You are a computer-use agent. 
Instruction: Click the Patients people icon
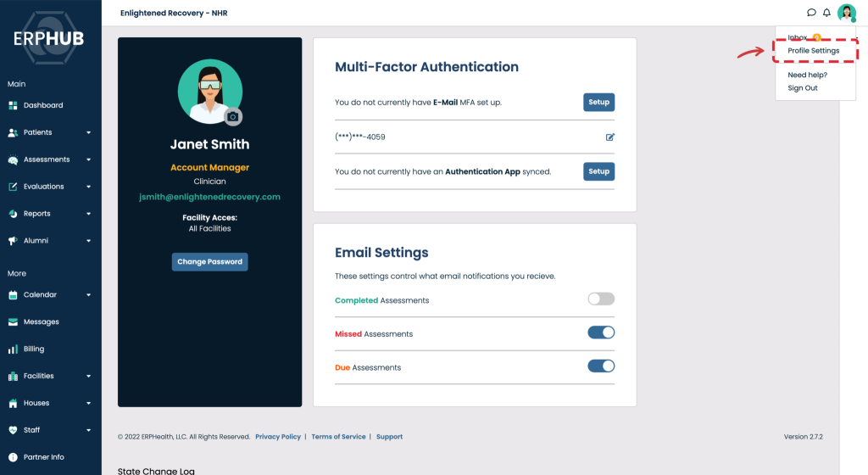(13, 132)
